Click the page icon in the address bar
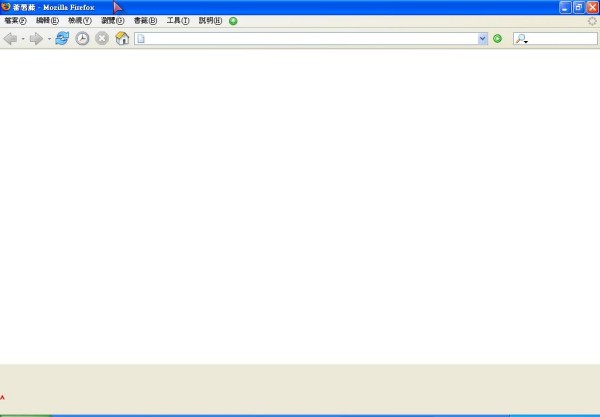 (x=141, y=39)
